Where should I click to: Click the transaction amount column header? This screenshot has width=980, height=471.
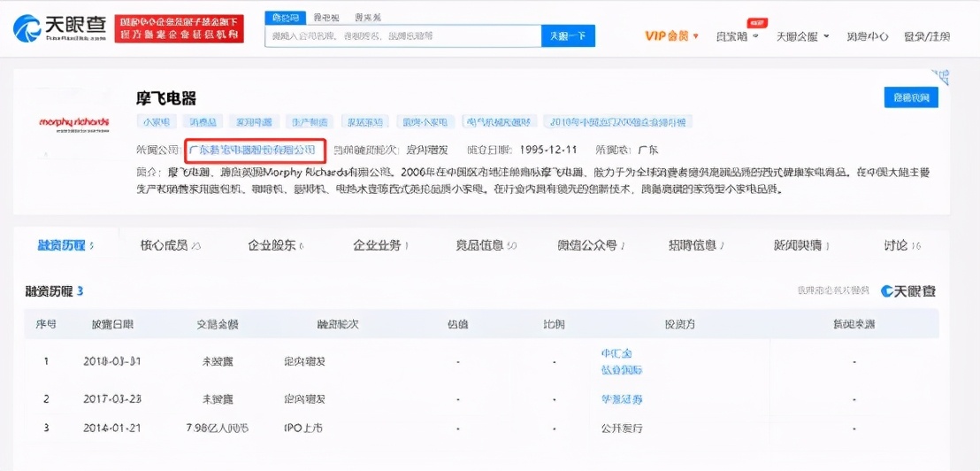(x=218, y=325)
